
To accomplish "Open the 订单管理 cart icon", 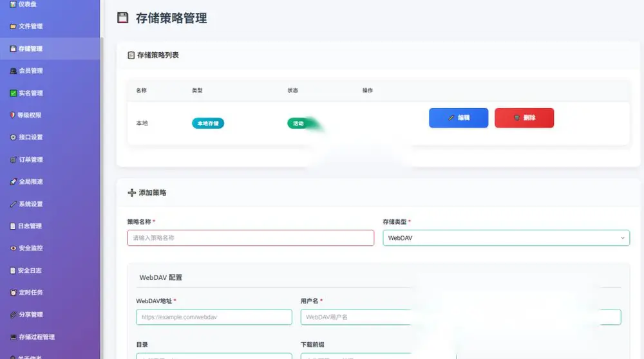I will pos(13,160).
